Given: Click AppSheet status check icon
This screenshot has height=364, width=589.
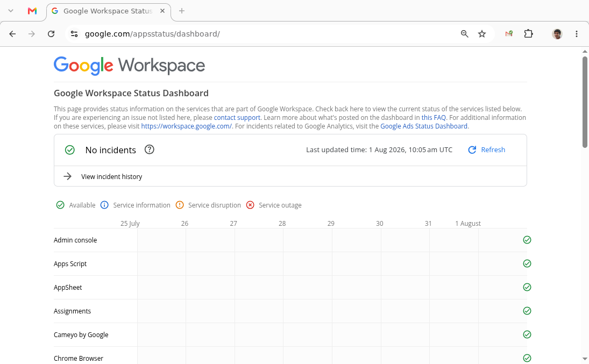Looking at the screenshot, I should point(527,287).
